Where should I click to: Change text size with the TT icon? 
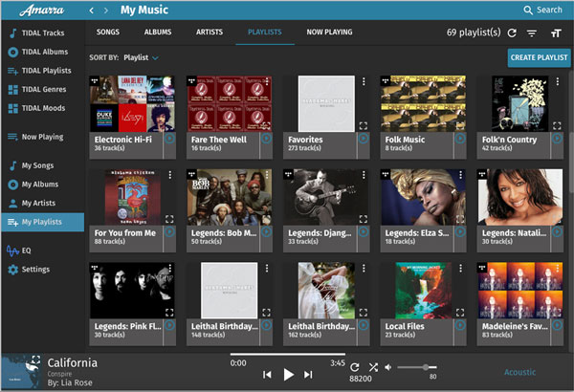coord(556,33)
